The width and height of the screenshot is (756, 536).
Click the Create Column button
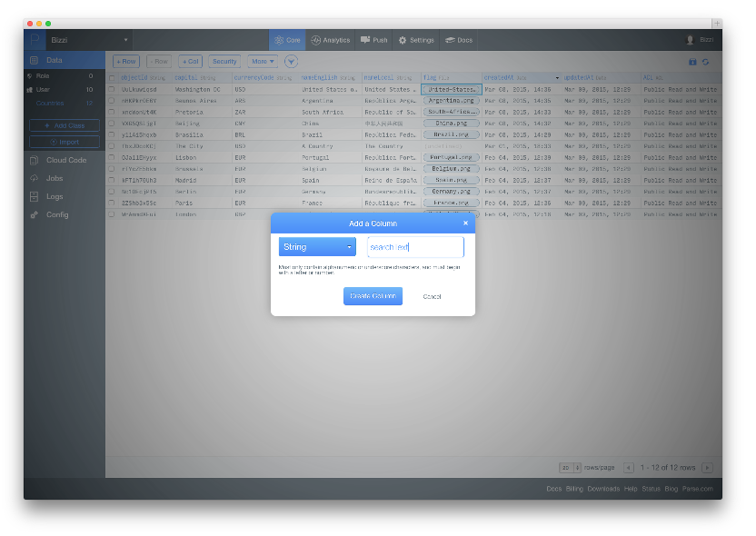click(x=373, y=295)
